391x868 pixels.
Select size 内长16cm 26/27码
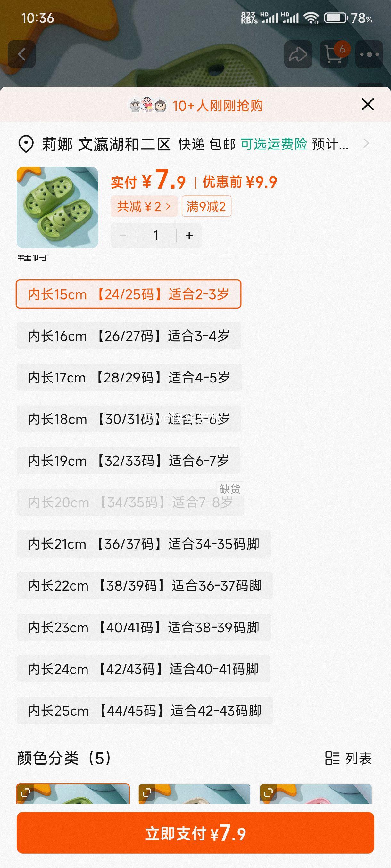pyautogui.click(x=129, y=336)
